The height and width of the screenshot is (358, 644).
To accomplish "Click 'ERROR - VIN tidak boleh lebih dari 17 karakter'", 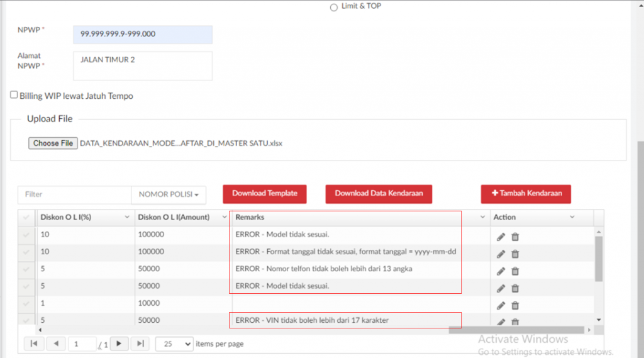I will 312,320.
